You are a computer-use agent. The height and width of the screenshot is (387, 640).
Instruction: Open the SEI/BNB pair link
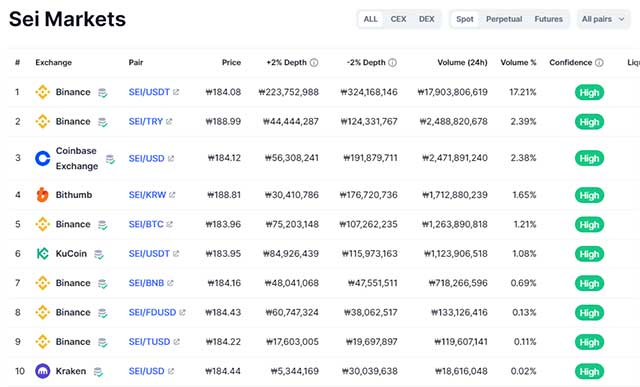click(x=147, y=283)
